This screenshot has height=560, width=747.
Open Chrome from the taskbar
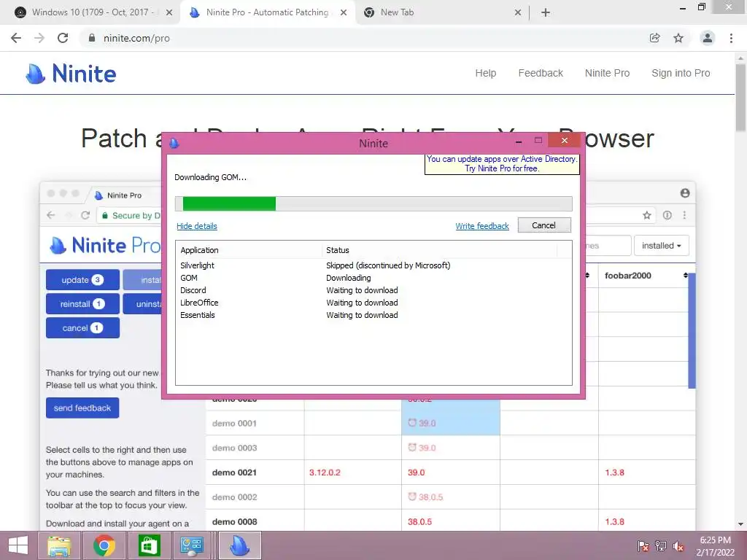(104, 545)
